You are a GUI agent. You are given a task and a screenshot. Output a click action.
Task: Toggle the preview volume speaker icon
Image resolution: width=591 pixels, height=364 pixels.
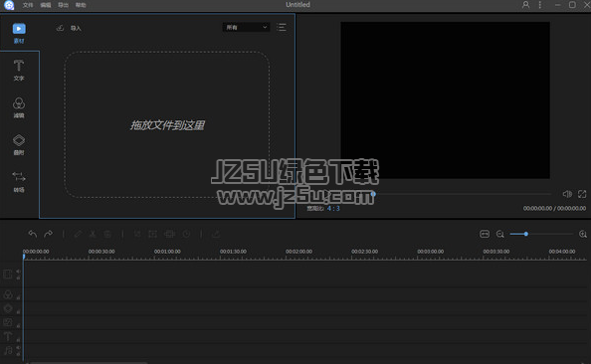coord(567,194)
